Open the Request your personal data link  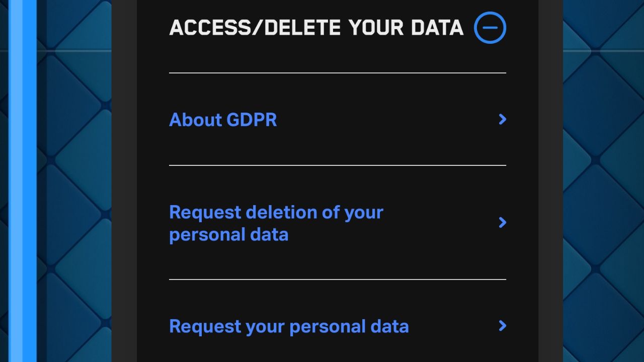(x=289, y=326)
